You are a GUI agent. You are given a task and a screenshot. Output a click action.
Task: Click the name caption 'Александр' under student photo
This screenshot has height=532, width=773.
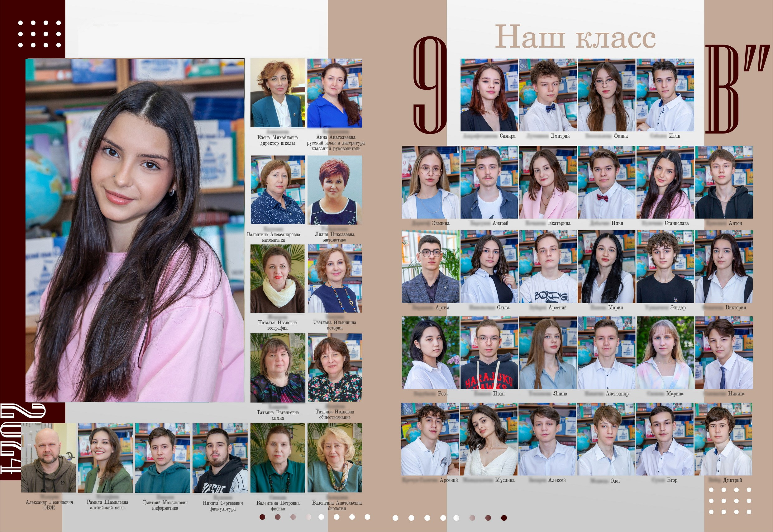(617, 394)
